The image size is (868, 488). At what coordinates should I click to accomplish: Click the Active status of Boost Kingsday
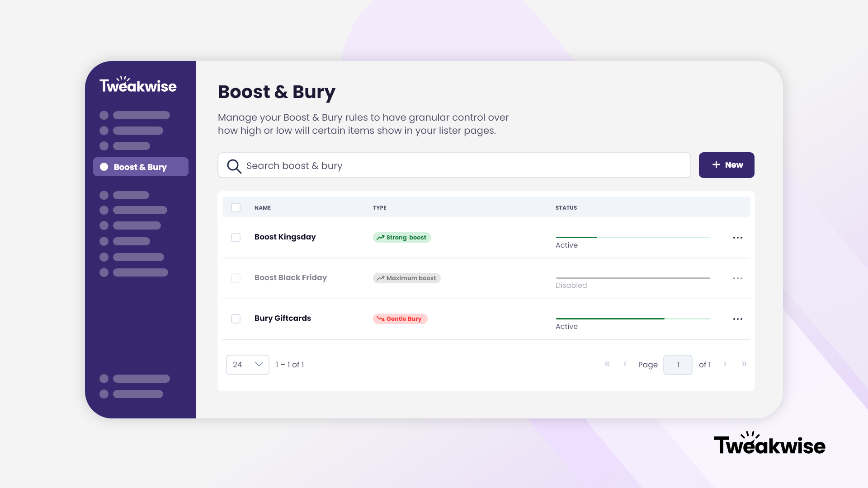click(x=566, y=245)
